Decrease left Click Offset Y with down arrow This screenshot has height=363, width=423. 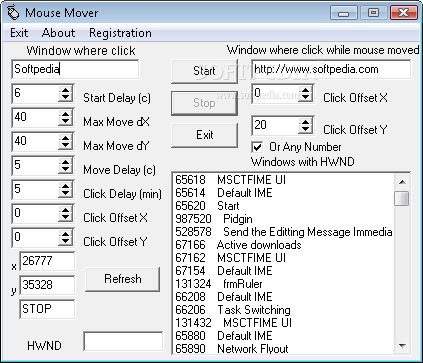coord(66,242)
